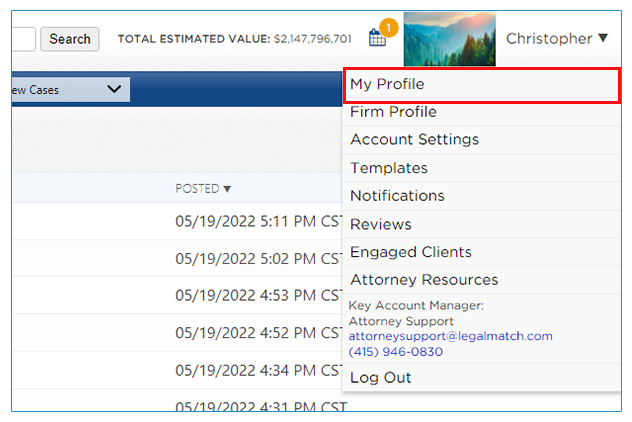Log Out from the account menu
632x422 pixels.
pos(380,378)
